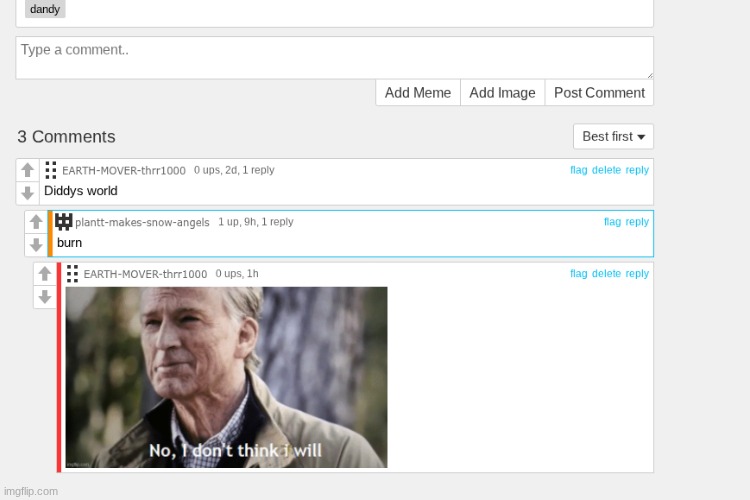Downvote the 'burn' comment
The height and width of the screenshot is (500, 750).
[x=36, y=245]
